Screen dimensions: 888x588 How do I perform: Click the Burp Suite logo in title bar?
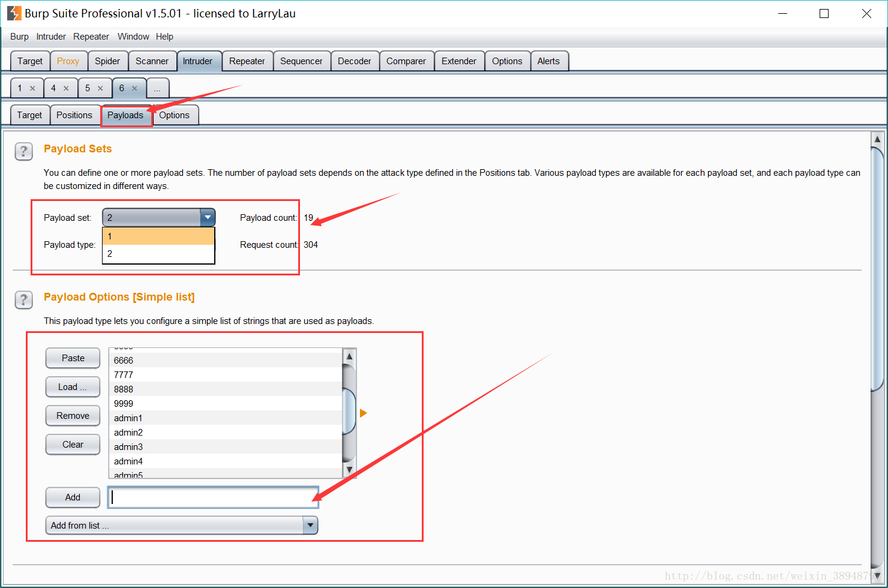click(x=14, y=13)
